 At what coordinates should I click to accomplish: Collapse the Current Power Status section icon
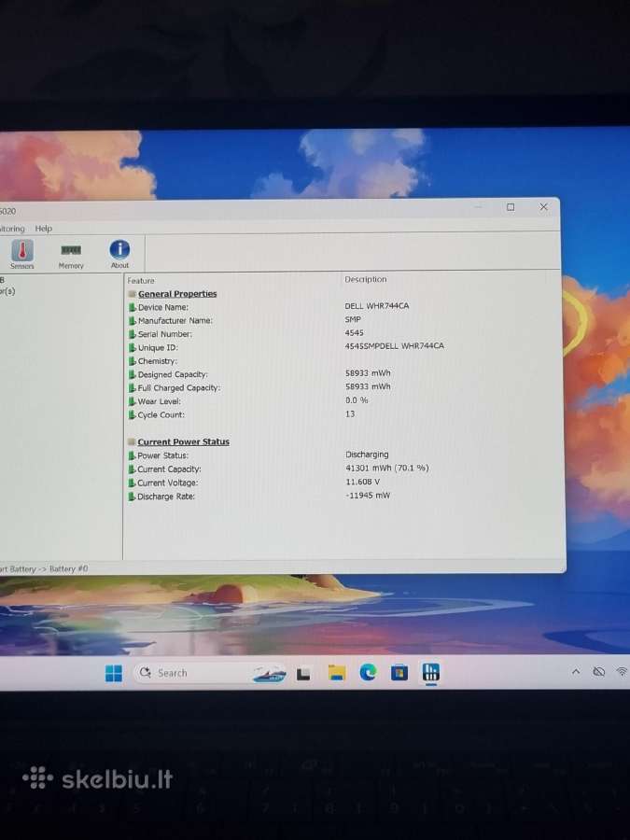click(132, 441)
